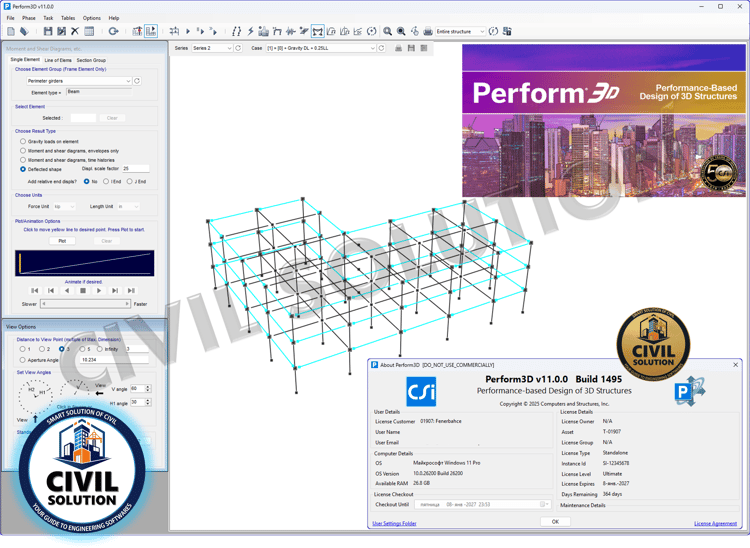Screen dimensions: 750x548
Task: Click the play forward animation button
Action: tap(99, 291)
